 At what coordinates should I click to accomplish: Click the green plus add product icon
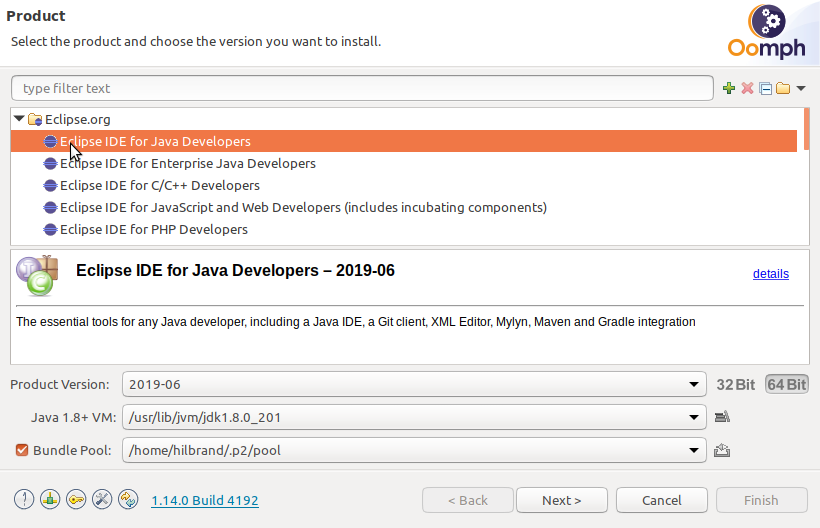[x=729, y=89]
